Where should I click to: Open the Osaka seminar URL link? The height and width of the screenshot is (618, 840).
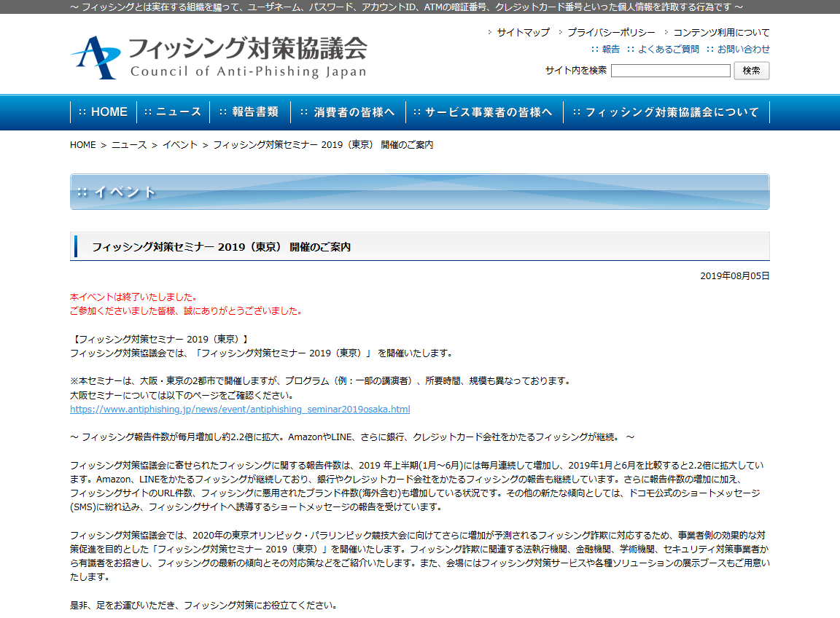(240, 410)
